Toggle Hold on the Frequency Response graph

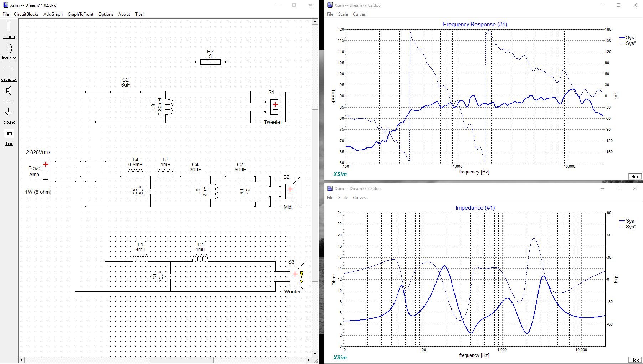pyautogui.click(x=635, y=176)
